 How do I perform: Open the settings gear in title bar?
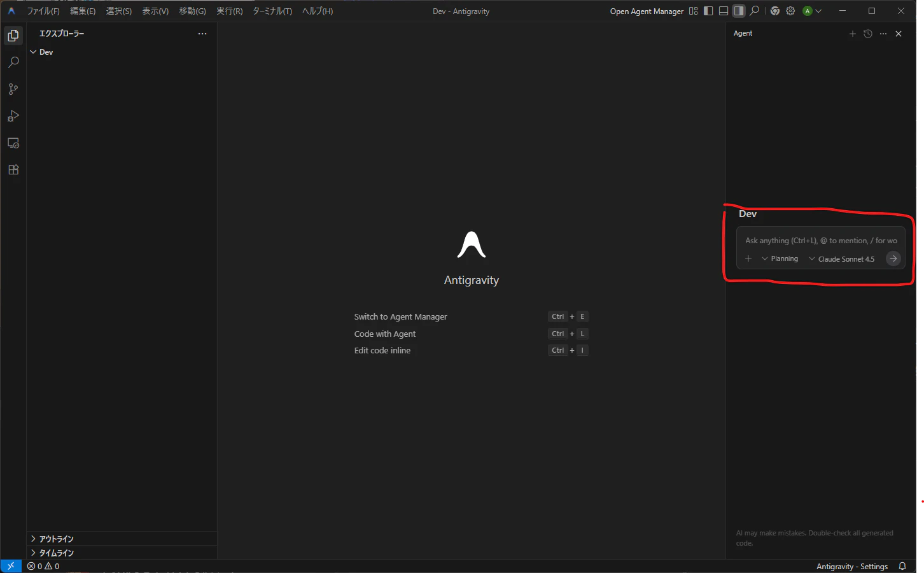coord(790,11)
